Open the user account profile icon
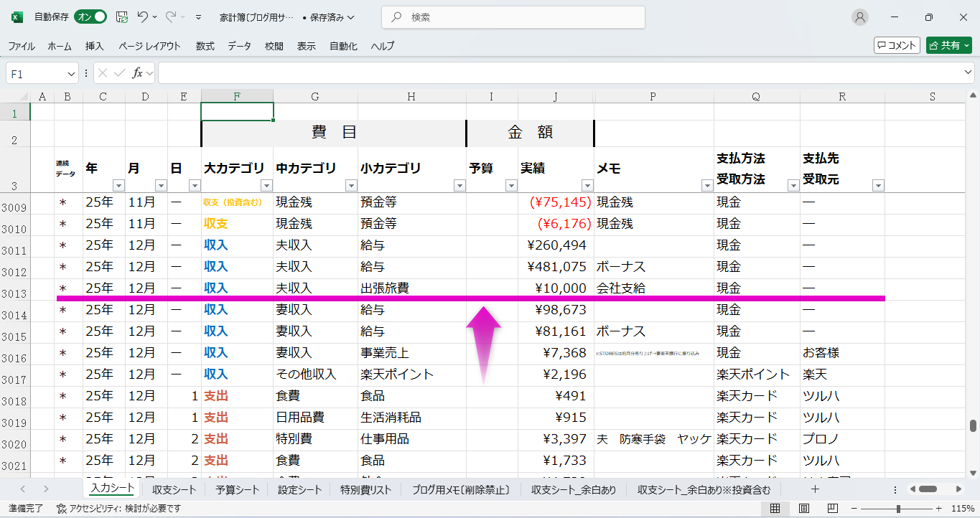The width and height of the screenshot is (980, 518). (x=859, y=17)
